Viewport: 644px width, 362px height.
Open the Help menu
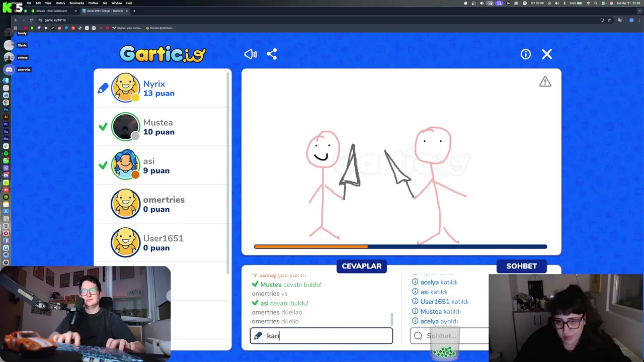(x=129, y=3)
